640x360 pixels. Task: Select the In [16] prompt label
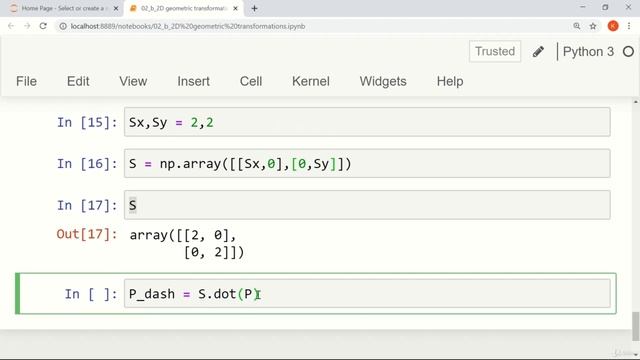coord(87,164)
